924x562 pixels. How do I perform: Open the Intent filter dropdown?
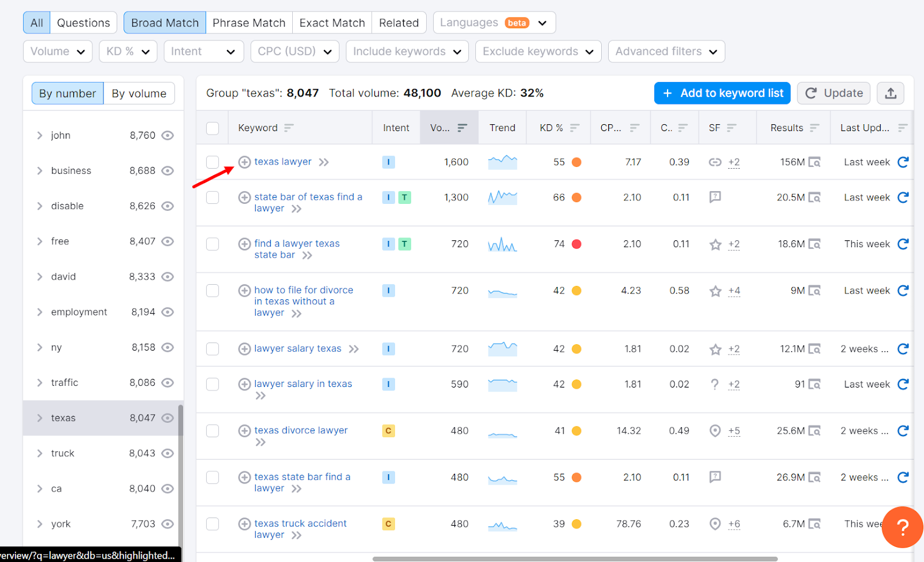tap(203, 51)
